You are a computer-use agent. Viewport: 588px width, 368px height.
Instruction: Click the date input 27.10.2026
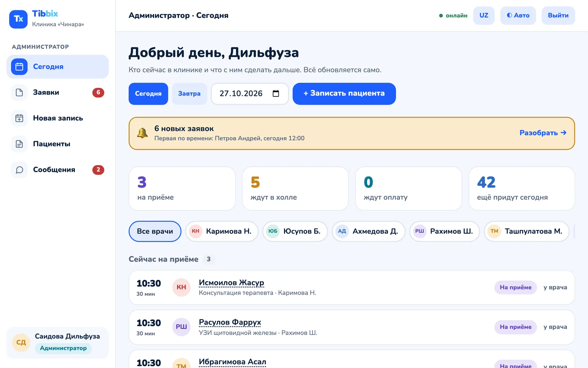point(250,94)
